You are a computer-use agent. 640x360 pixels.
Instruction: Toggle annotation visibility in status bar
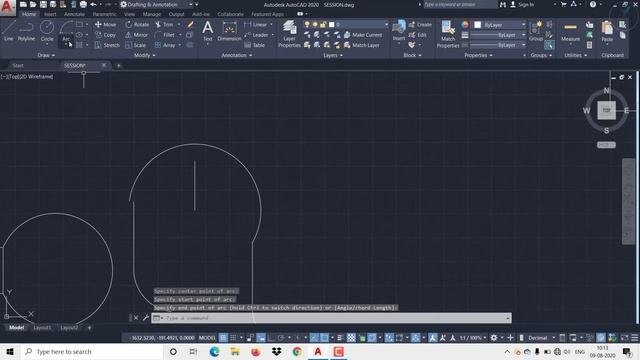(x=433, y=338)
